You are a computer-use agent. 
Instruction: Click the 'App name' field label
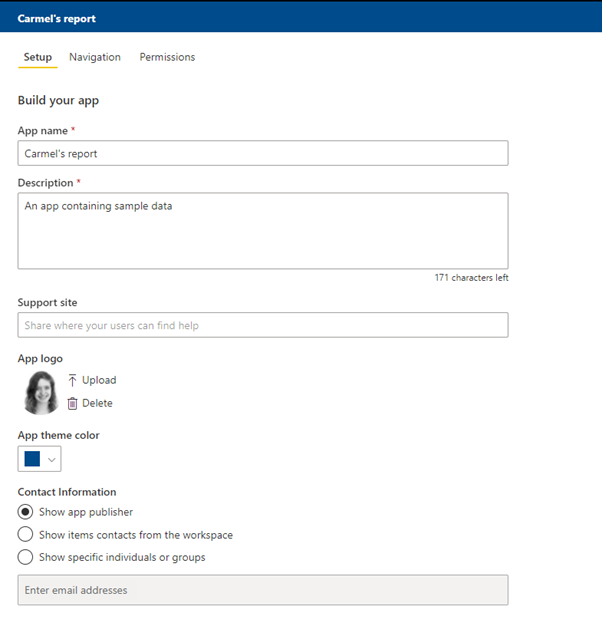point(43,131)
